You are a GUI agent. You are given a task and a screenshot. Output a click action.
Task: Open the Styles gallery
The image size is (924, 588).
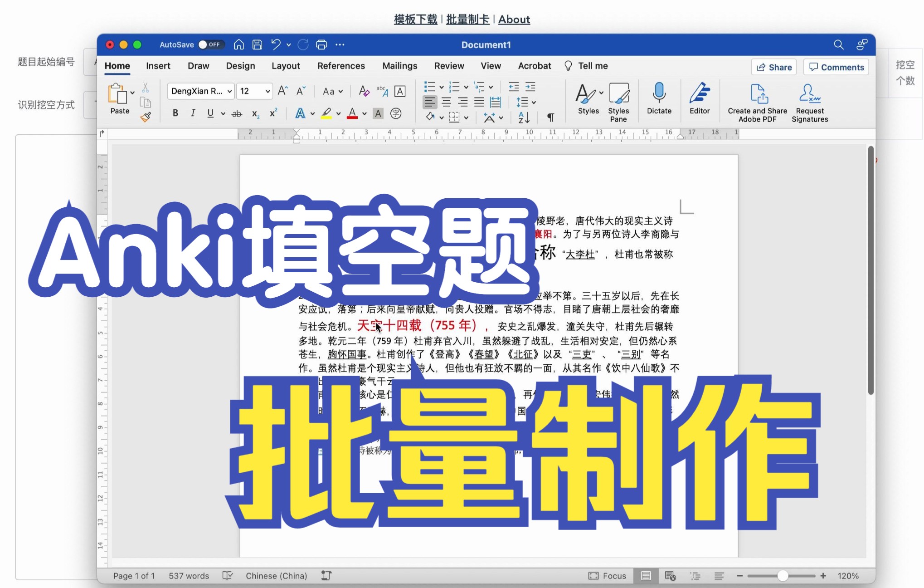click(588, 99)
